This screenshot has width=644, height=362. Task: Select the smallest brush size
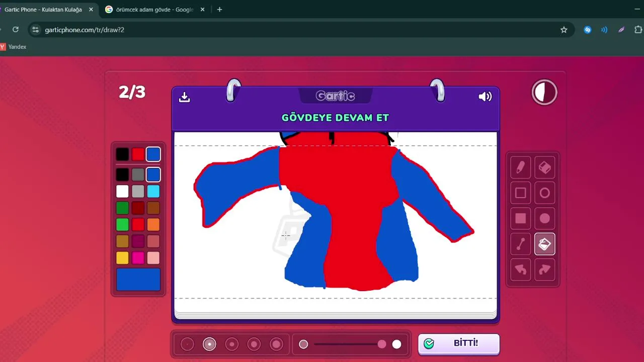pos(187,344)
